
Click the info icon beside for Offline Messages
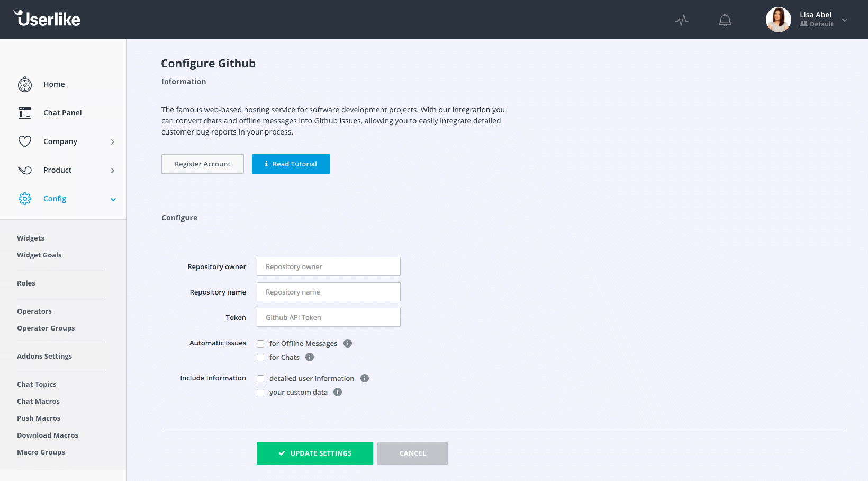[x=348, y=343]
